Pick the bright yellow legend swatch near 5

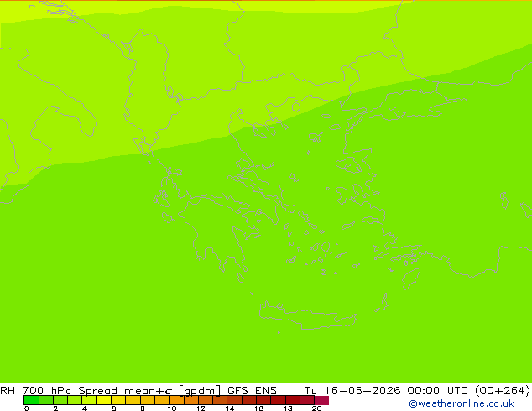click(104, 400)
